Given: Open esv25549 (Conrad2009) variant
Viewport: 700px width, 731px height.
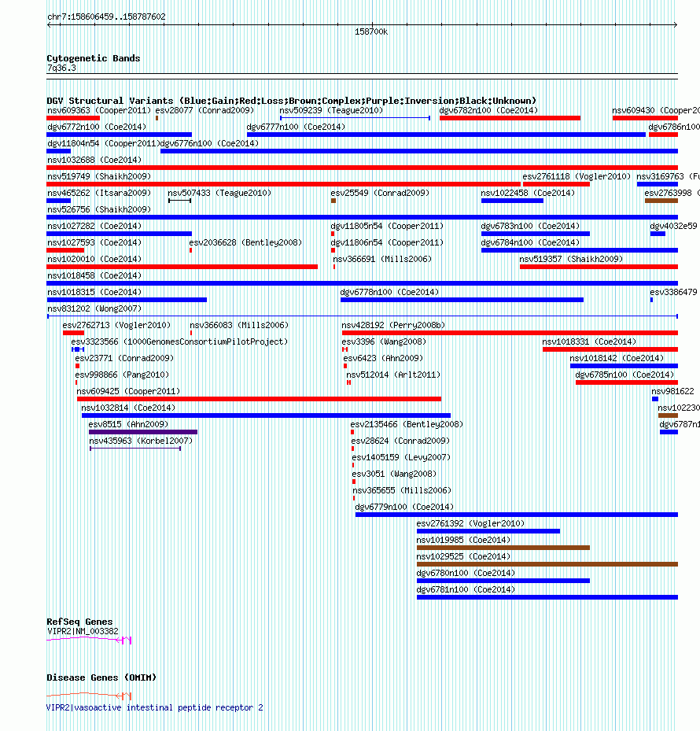Looking at the screenshot, I should click(380, 193).
